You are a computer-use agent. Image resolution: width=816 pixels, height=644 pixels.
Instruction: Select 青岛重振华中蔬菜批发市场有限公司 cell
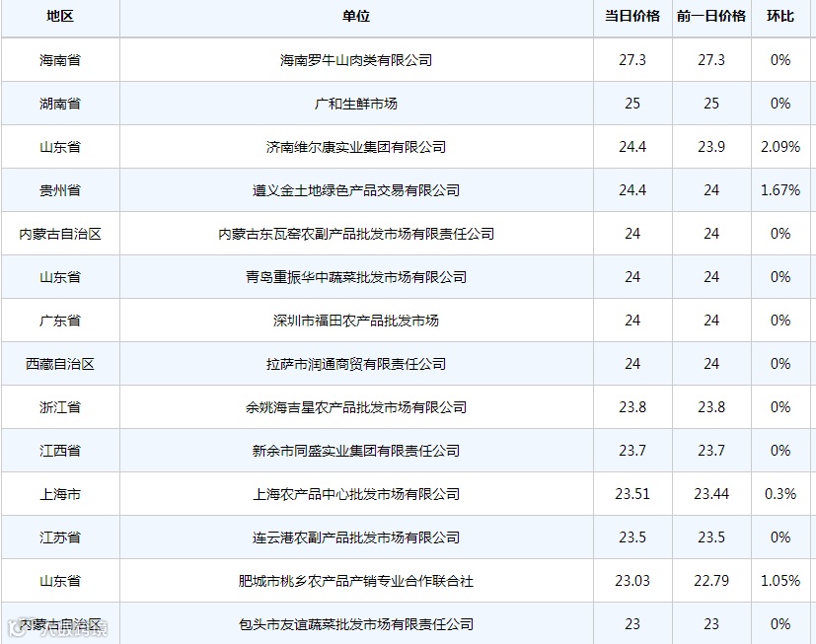pos(356,277)
